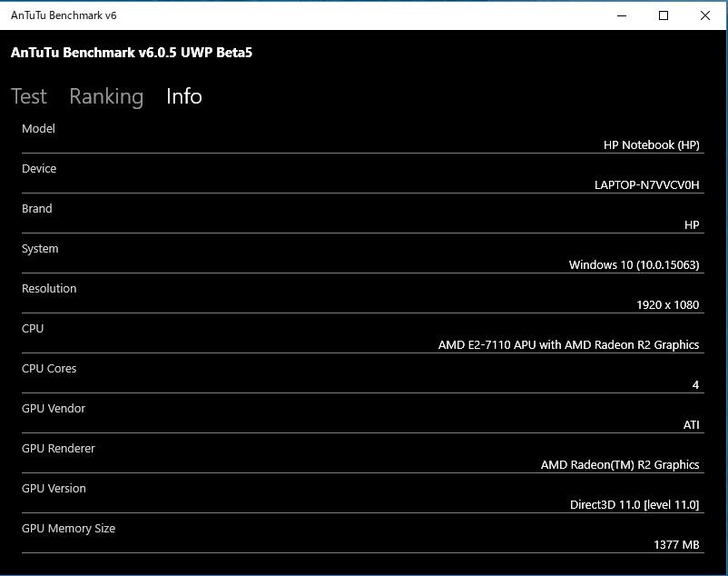The width and height of the screenshot is (728, 576).
Task: Select the Brand row showing HP
Action: [37, 208]
